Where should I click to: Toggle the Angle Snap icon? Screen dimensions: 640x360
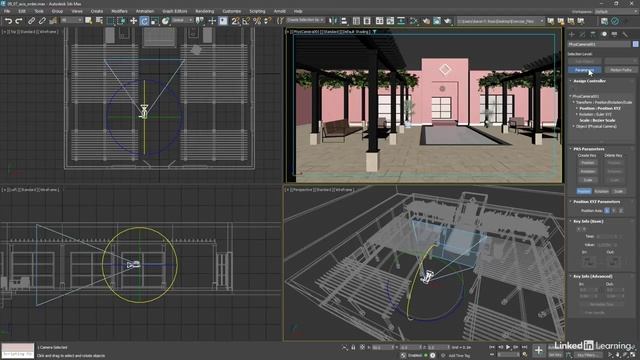(246, 21)
